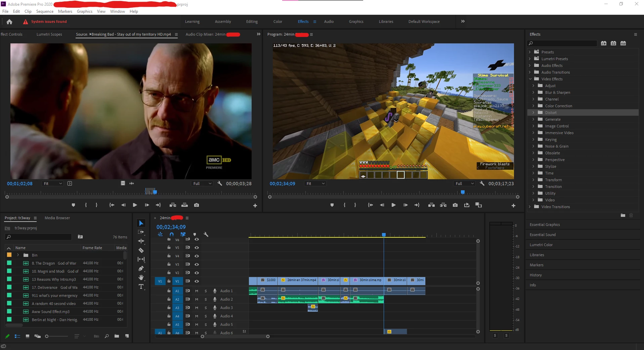Toggle Linked Selection in Timeline
This screenshot has width=644, height=350.
click(183, 234)
